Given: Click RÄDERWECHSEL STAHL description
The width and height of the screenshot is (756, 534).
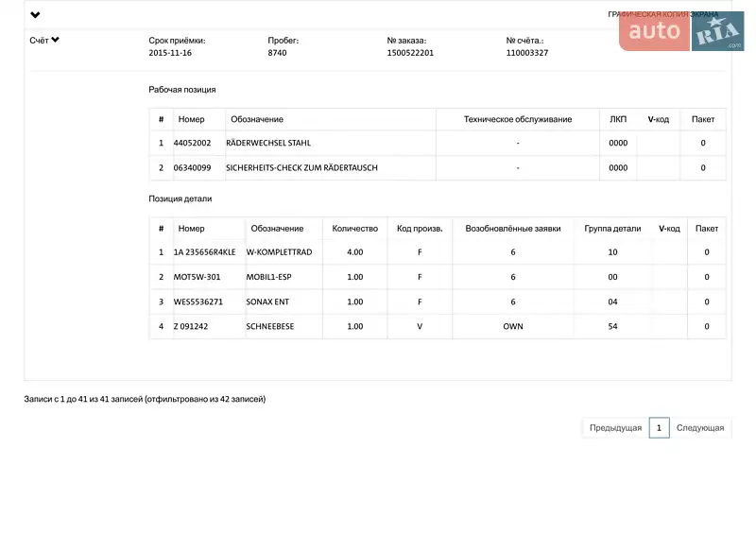Looking at the screenshot, I should tap(268, 144).
